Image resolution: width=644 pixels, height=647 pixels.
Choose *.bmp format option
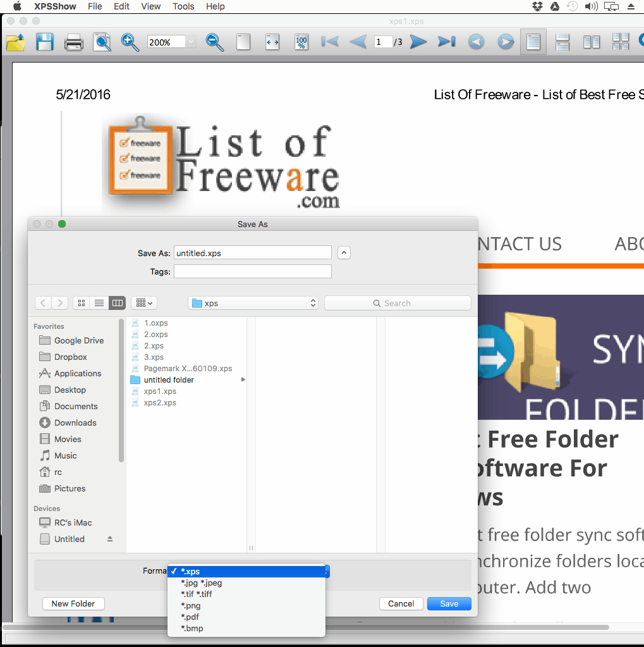[246, 628]
